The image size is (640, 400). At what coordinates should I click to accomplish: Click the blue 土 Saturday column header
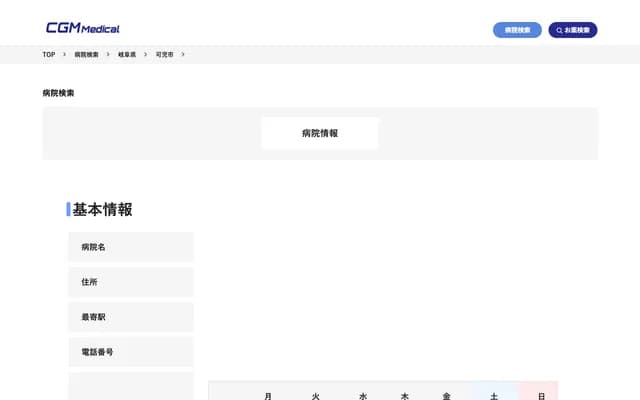494,395
